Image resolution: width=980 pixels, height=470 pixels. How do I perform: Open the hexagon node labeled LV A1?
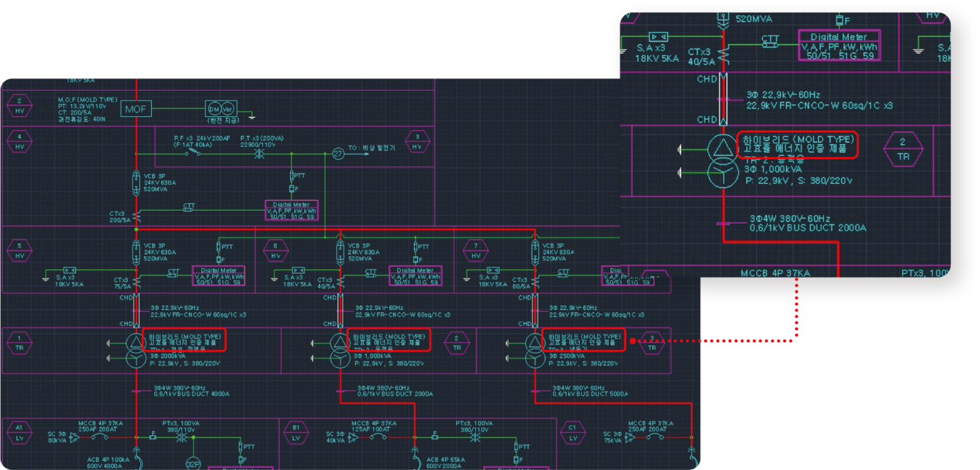19,432
